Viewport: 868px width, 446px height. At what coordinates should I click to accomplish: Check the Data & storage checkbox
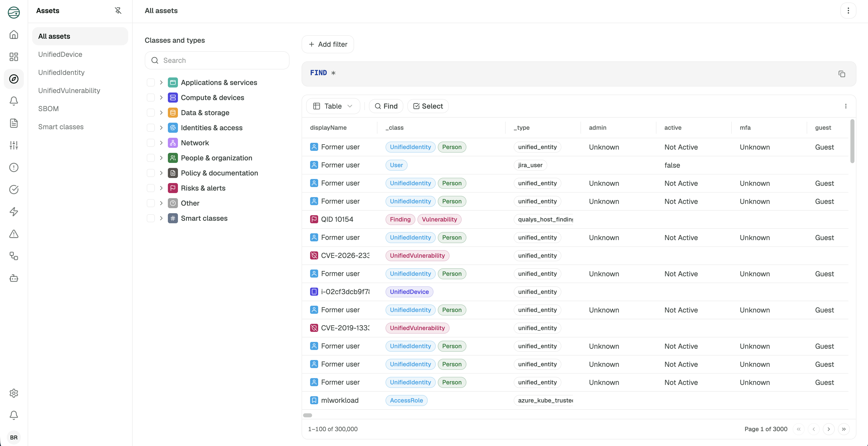151,113
